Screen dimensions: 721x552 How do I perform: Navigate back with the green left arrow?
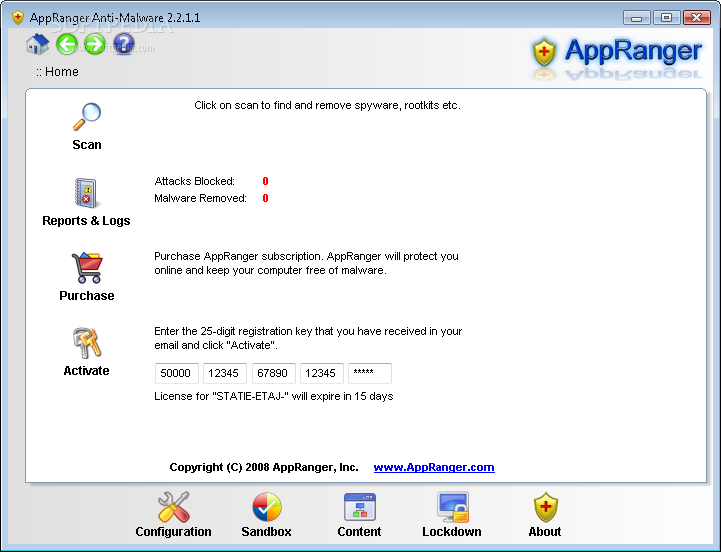(67, 45)
